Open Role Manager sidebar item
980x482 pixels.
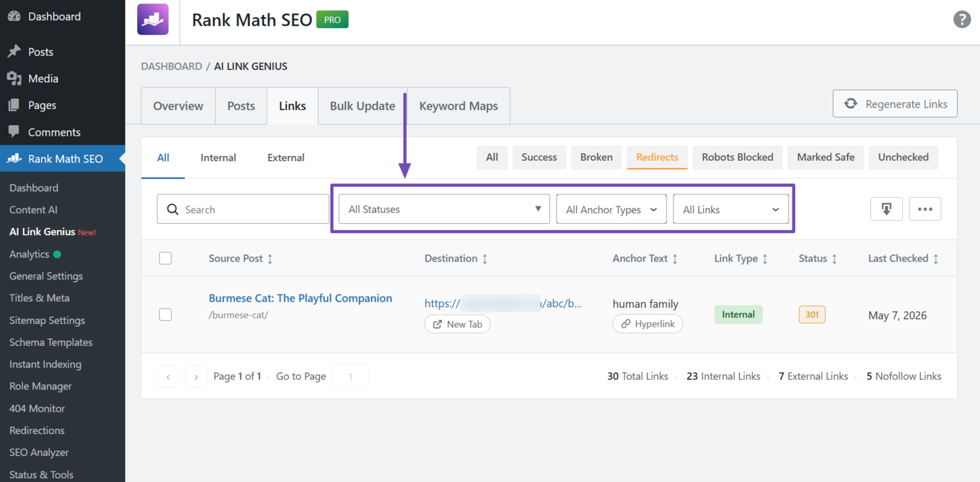click(x=41, y=386)
